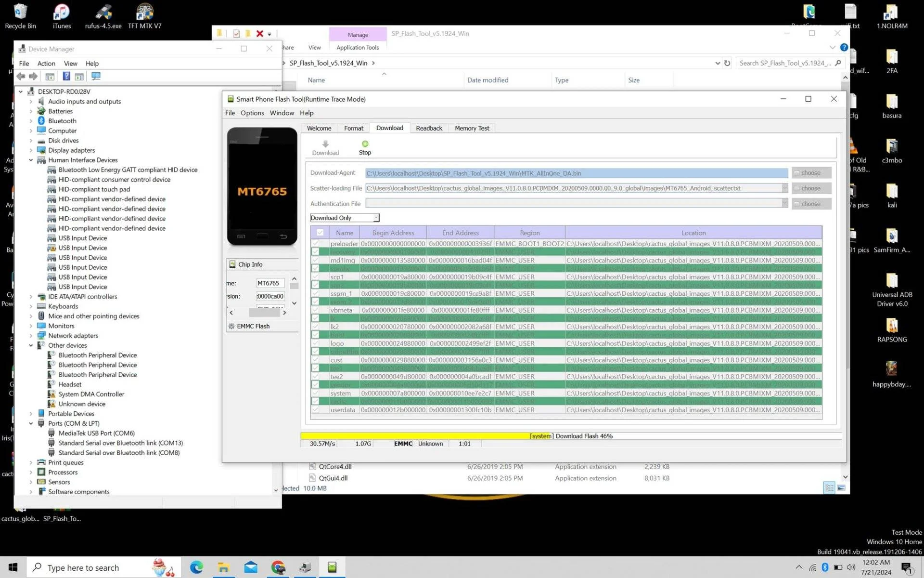The image size is (924, 578).
Task: Toggle the cust partition checkbox
Action: point(315,360)
